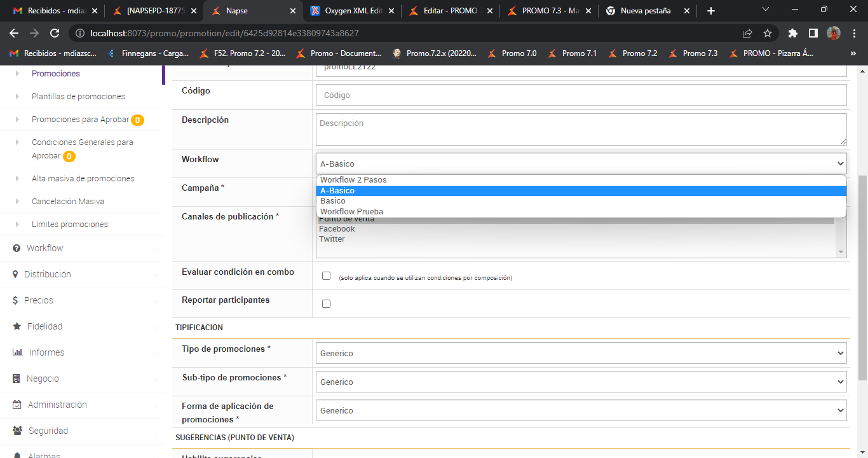Toggle the Reportar participantes checkbox
Viewport: 868px width, 458px height.
(327, 304)
